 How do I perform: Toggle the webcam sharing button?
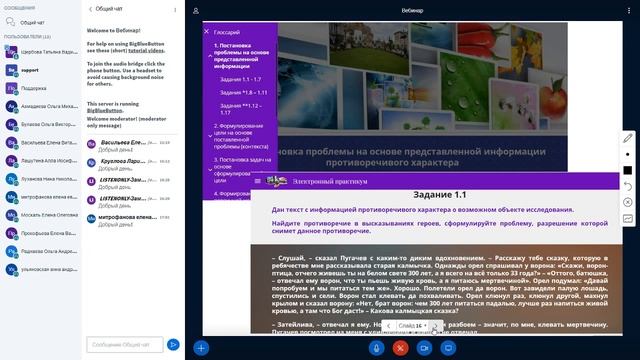coord(424,348)
